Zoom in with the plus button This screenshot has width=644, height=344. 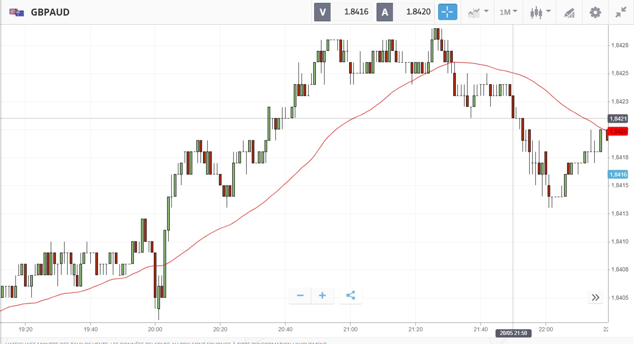click(x=322, y=295)
